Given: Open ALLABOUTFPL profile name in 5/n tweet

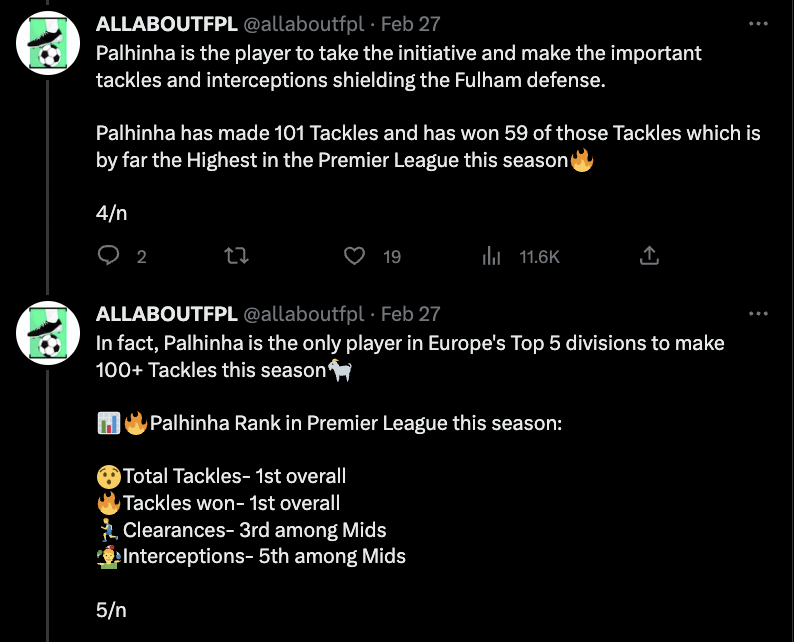Looking at the screenshot, I should (166, 314).
